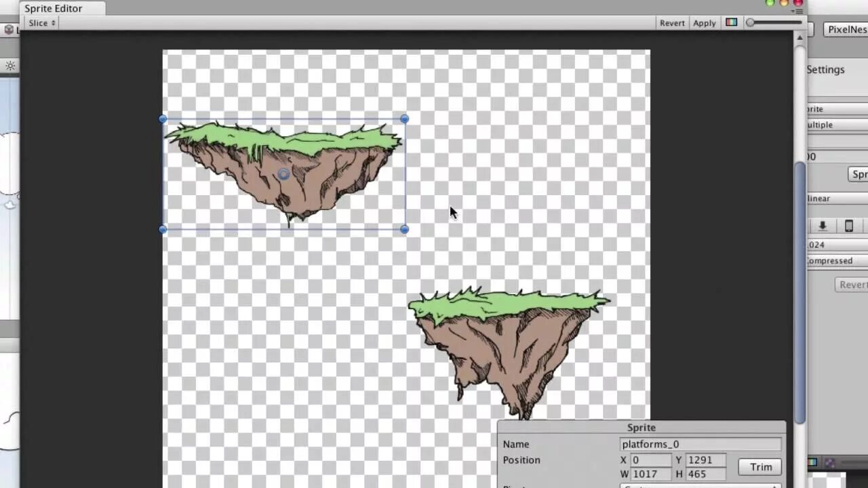
Task: Select the top-left handle of the slice rectangle
Action: tap(163, 119)
